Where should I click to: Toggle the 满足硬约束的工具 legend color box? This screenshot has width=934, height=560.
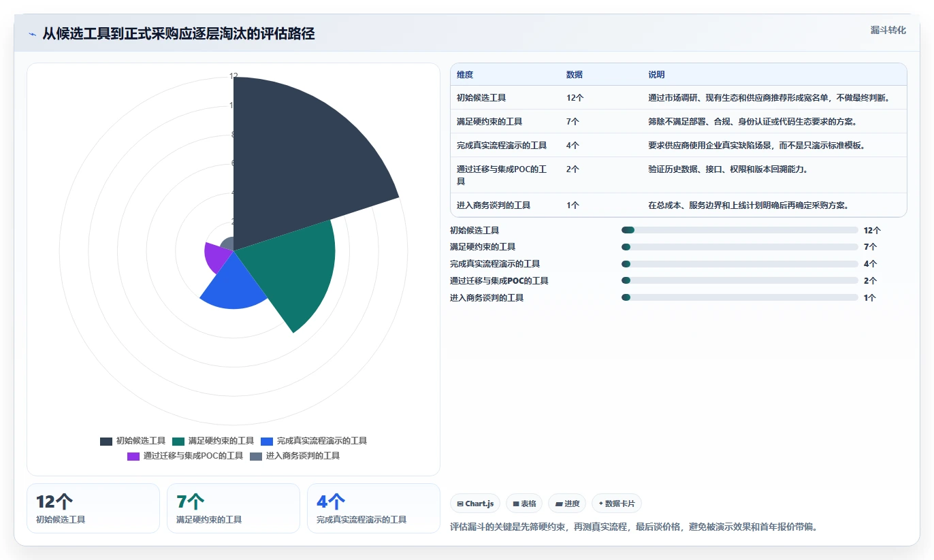click(x=178, y=441)
